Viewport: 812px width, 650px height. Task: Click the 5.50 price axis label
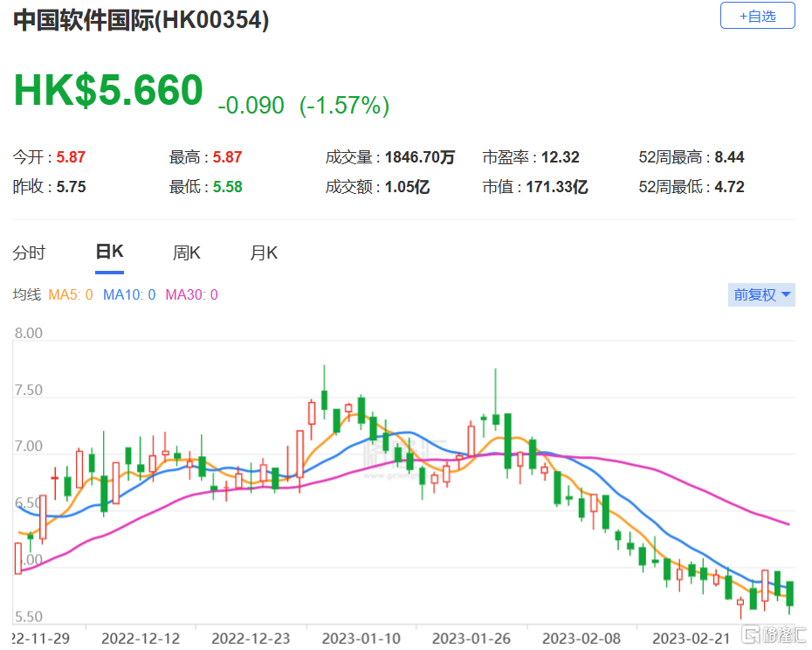point(29,617)
